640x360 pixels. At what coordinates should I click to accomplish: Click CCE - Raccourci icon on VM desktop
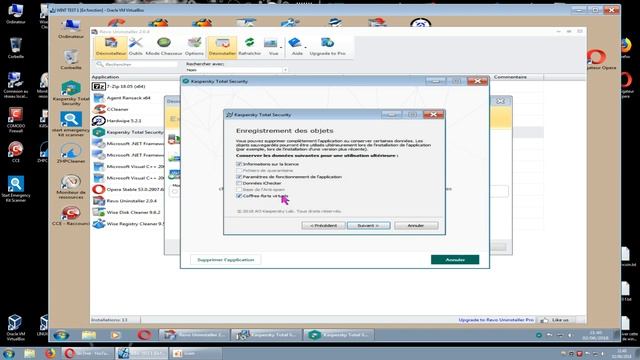coord(71,216)
